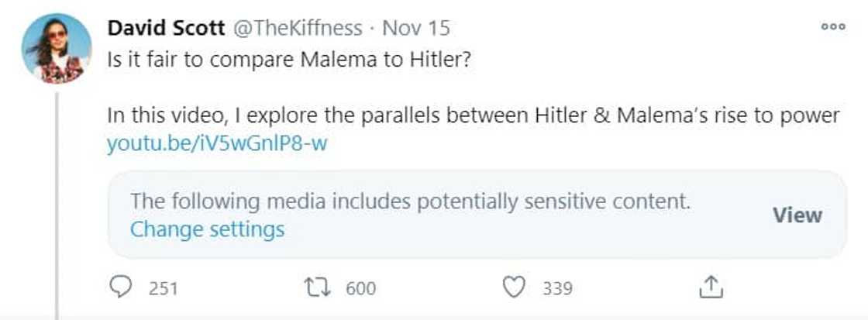This screenshot has height=320, width=868.
Task: Like the tweet with the heart icon
Action: (515, 287)
